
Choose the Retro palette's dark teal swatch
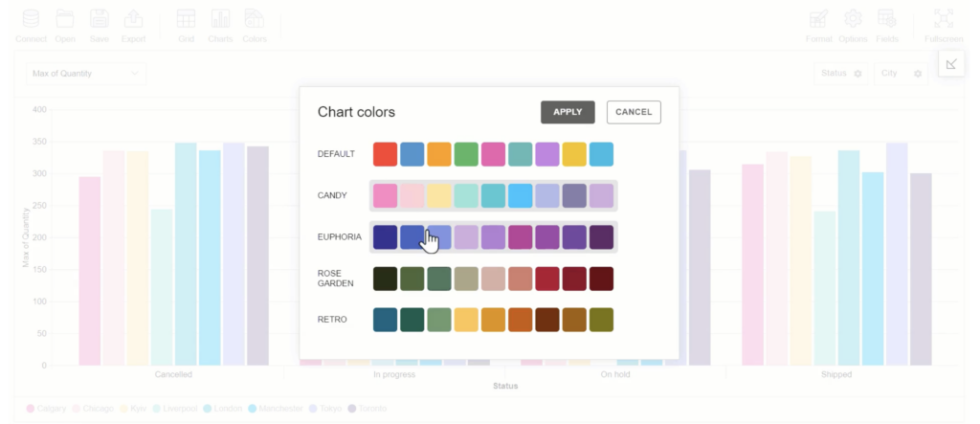click(412, 320)
